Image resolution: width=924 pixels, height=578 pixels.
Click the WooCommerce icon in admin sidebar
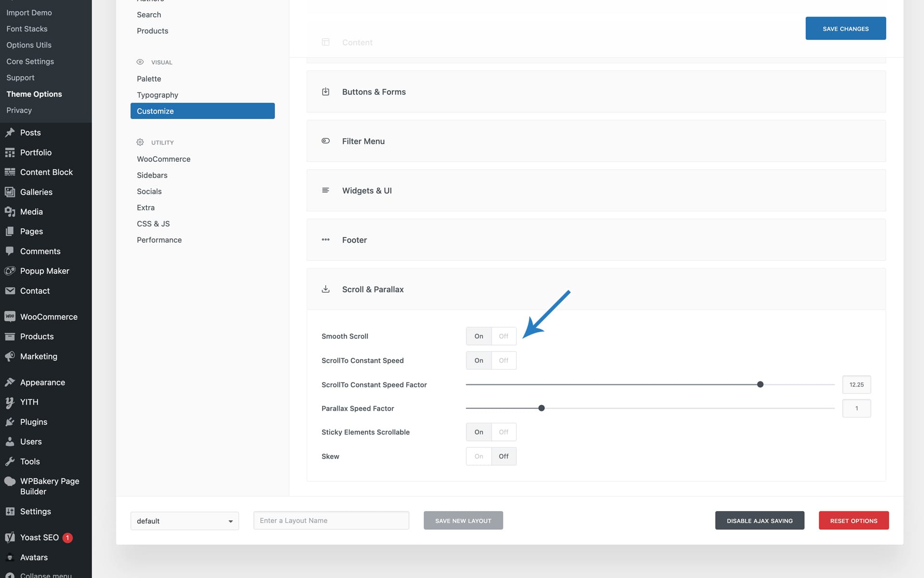[x=10, y=316]
